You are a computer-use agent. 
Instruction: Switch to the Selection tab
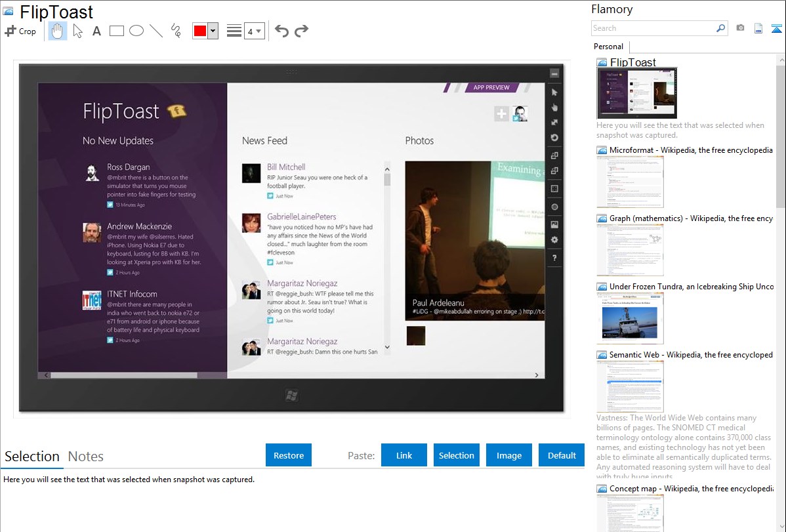(x=32, y=457)
